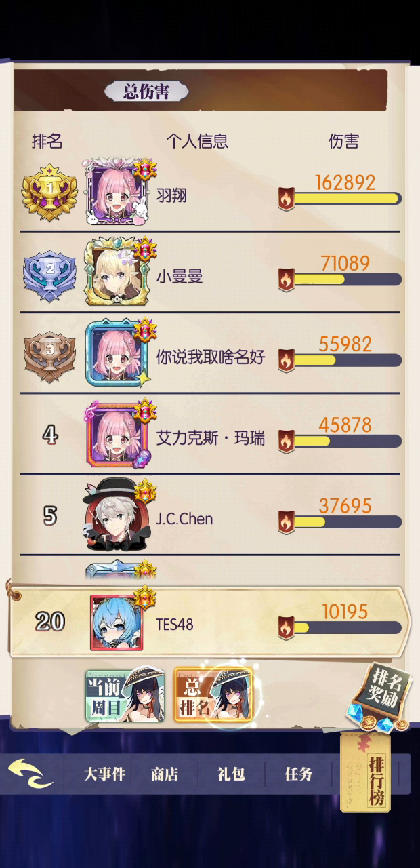Select player name 艾力克斯·玛瑞

point(211,438)
